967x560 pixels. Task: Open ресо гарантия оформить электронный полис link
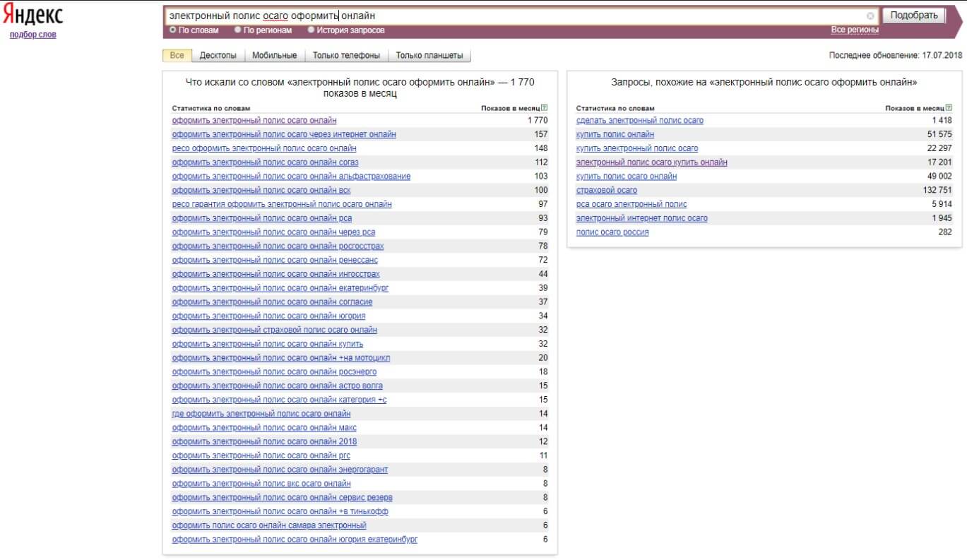pyautogui.click(x=282, y=204)
